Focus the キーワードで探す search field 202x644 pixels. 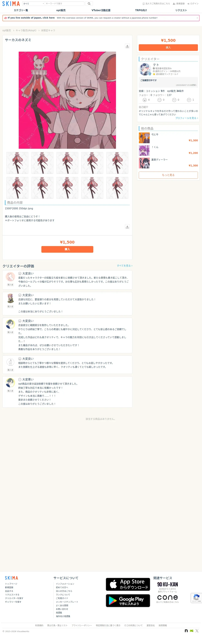click(65, 3)
